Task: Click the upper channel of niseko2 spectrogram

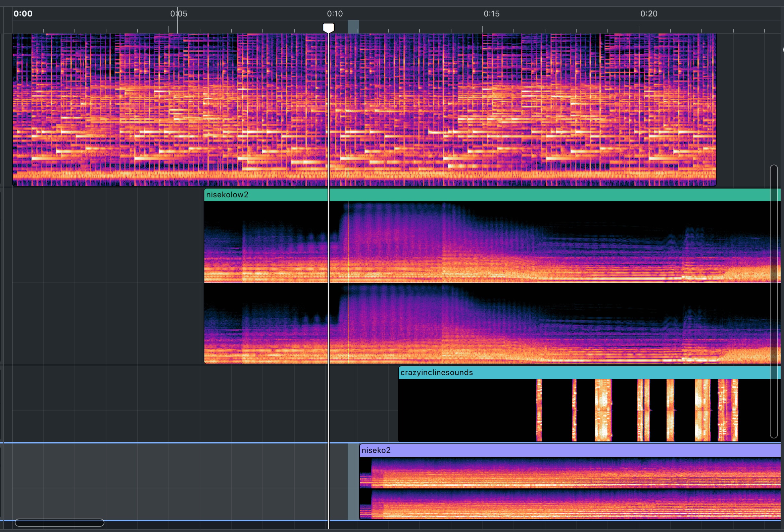Action: [570, 473]
